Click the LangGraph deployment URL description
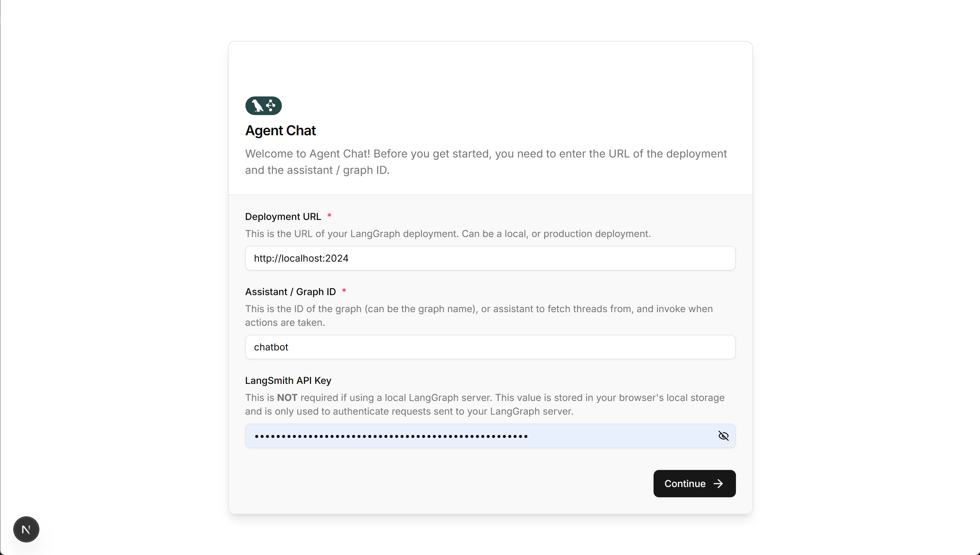This screenshot has width=980, height=555. pyautogui.click(x=448, y=234)
